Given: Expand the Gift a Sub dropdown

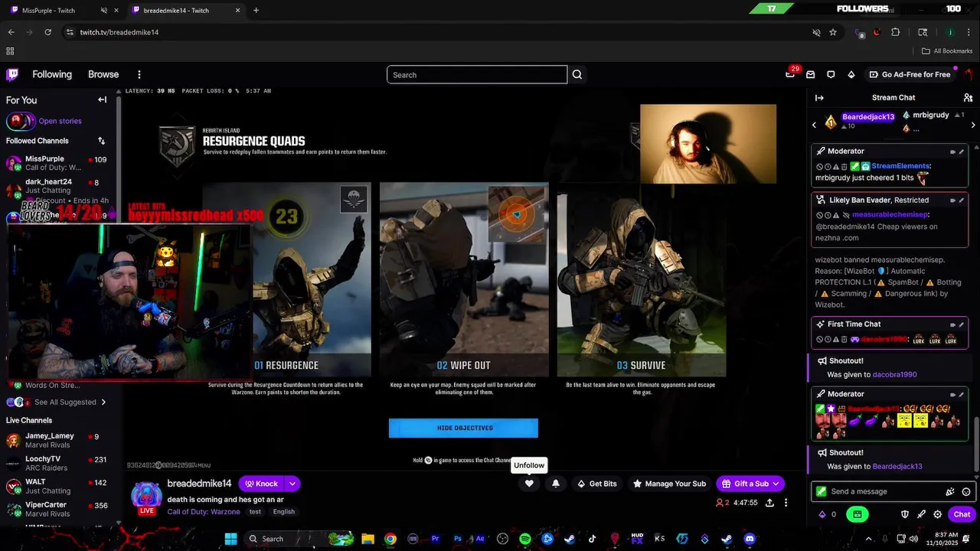Looking at the screenshot, I should point(776,484).
